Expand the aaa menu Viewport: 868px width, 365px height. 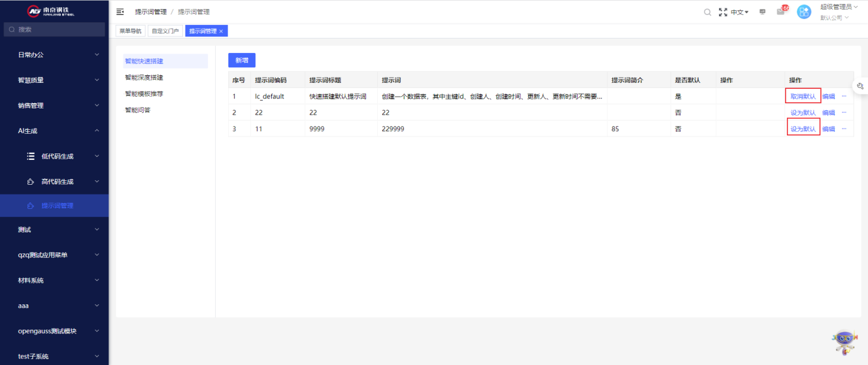coord(54,306)
